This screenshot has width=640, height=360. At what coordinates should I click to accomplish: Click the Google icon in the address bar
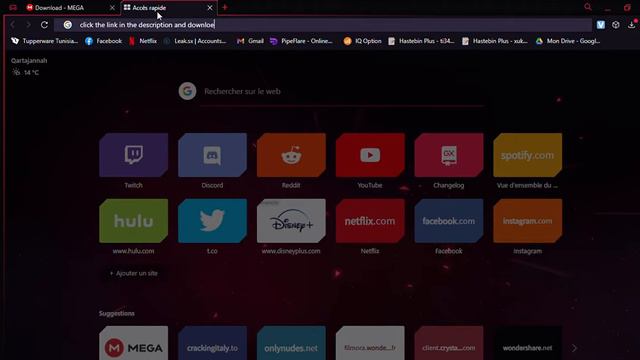click(68, 25)
